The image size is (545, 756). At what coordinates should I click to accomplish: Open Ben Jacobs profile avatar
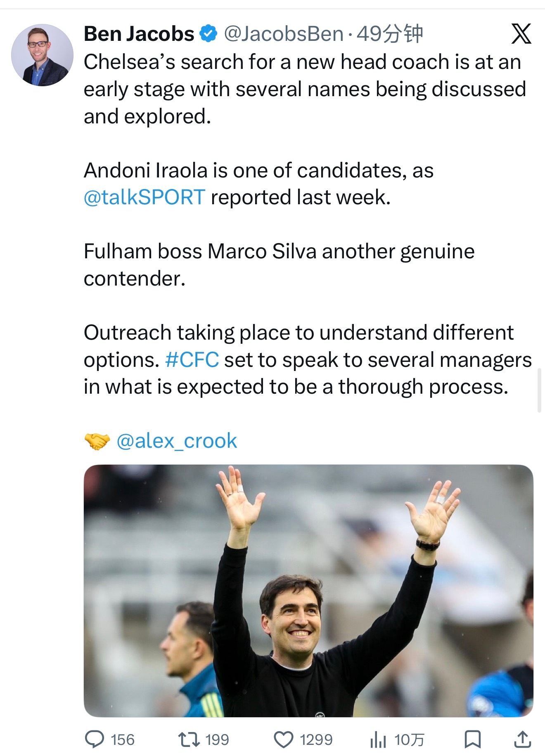(x=42, y=55)
